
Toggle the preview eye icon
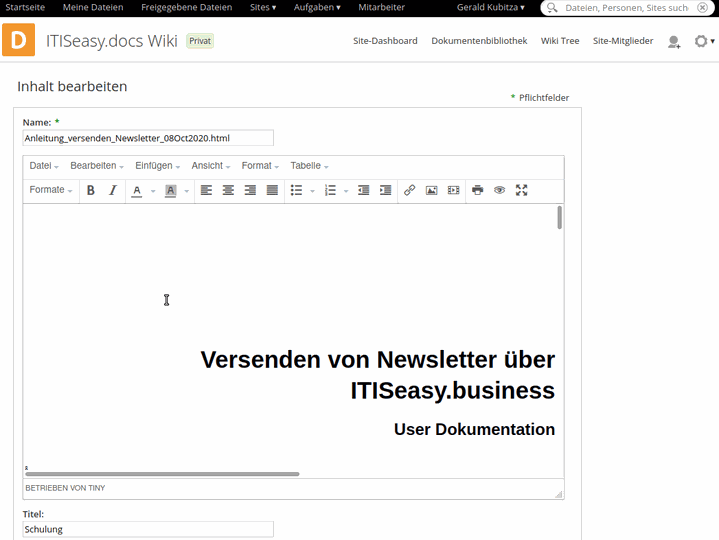499,190
